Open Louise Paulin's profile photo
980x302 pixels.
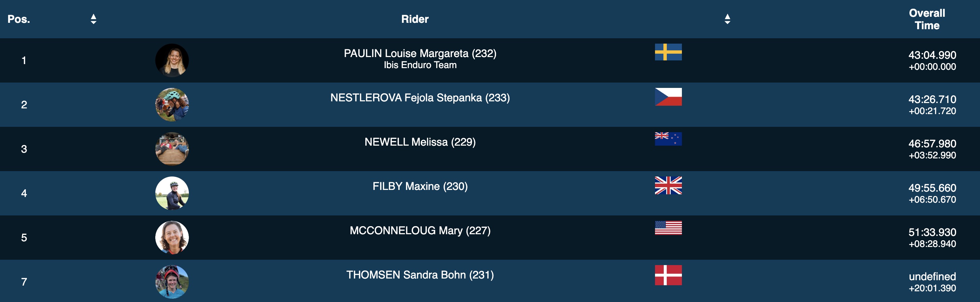click(172, 60)
